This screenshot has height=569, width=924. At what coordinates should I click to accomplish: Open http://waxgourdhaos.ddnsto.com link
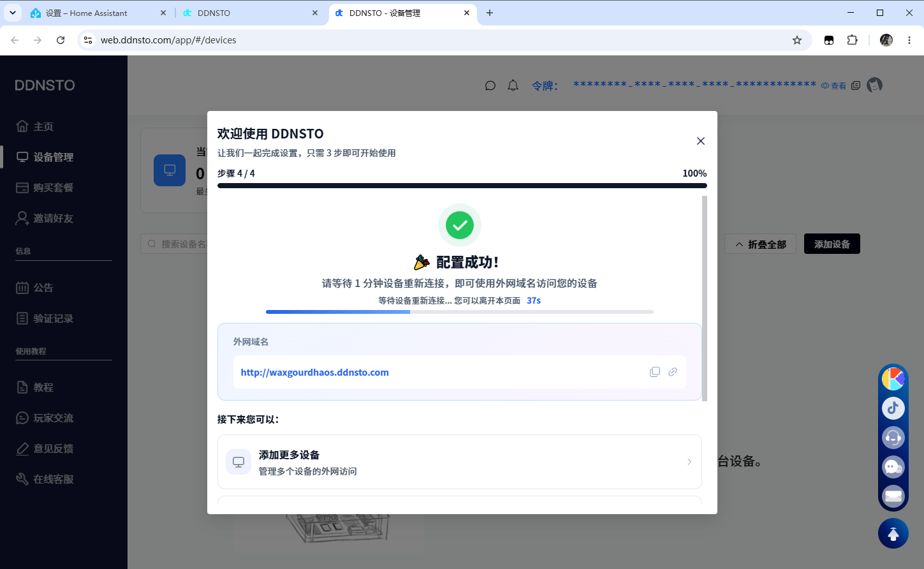[x=314, y=373]
